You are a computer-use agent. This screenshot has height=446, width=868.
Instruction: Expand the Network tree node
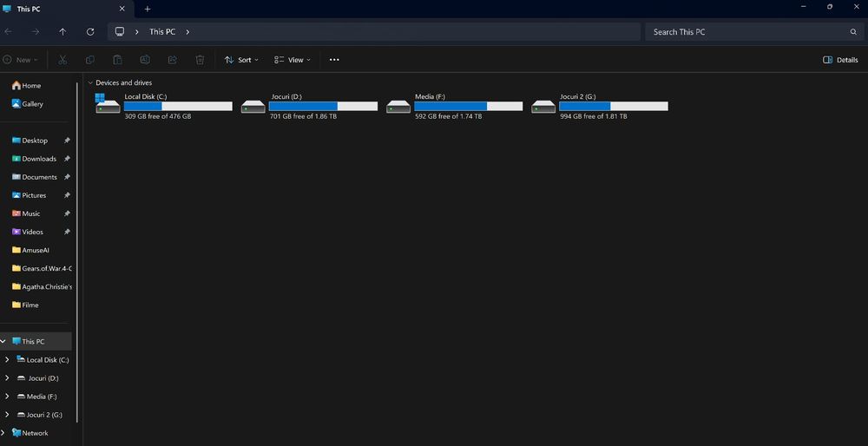pos(3,433)
